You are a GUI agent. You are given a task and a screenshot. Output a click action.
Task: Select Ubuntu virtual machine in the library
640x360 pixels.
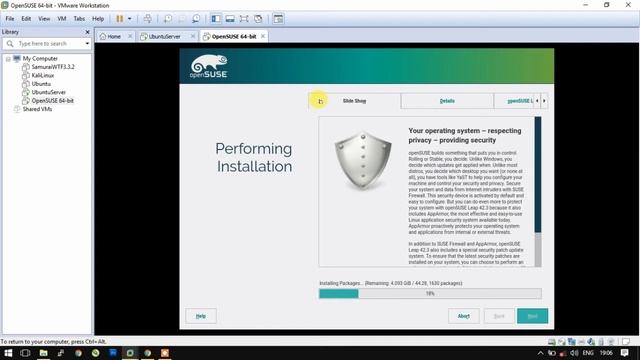point(41,84)
